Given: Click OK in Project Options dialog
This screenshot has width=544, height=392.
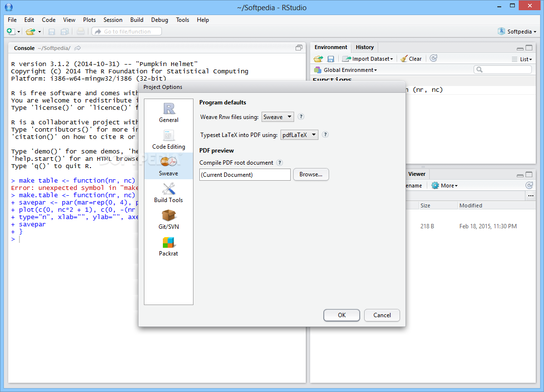Looking at the screenshot, I should 342,315.
